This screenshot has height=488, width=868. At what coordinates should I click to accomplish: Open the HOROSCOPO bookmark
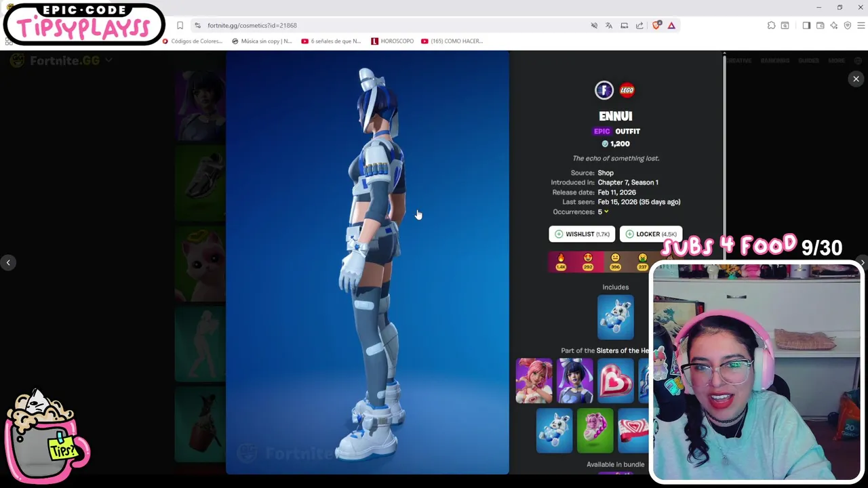[x=393, y=41]
